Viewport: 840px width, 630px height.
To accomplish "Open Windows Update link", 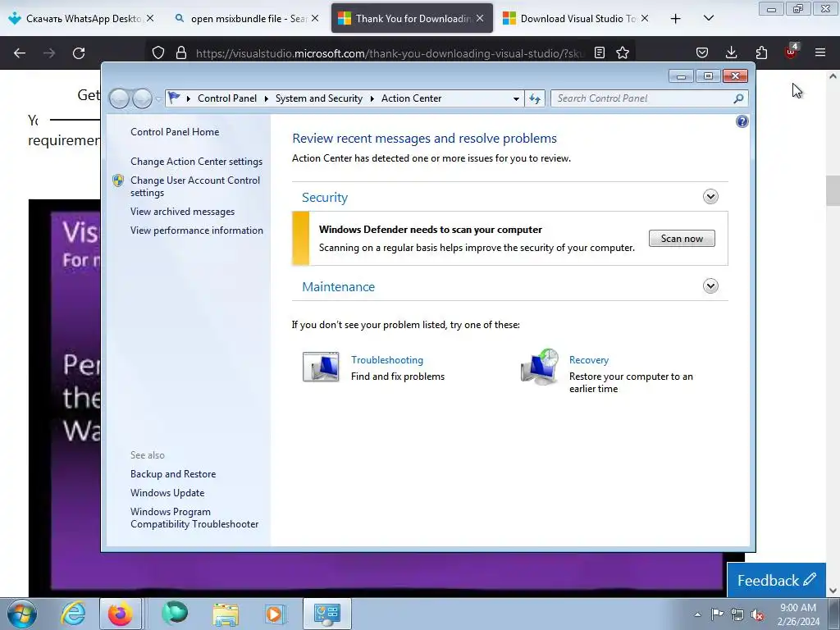I will 167,493.
